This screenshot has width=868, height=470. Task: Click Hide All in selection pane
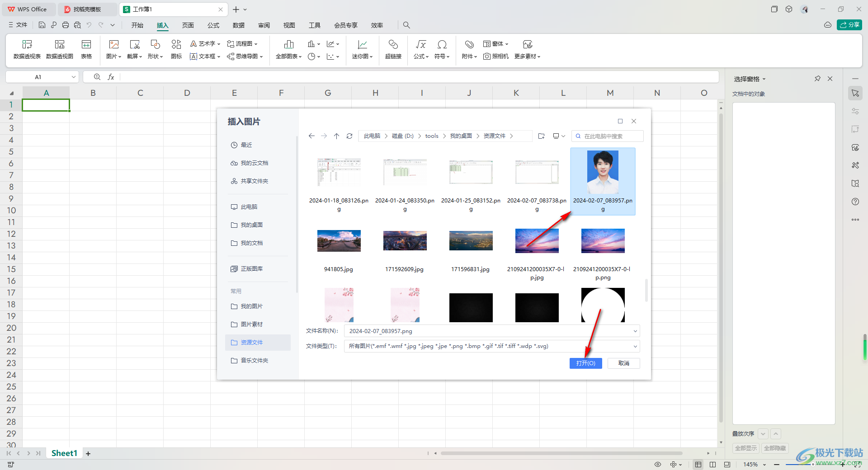click(x=775, y=448)
